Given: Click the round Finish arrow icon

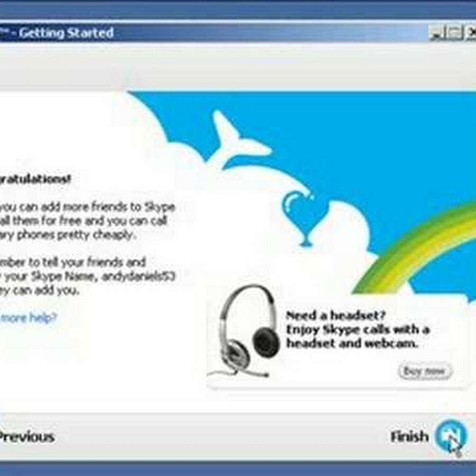Looking at the screenshot, I should coord(451,436).
